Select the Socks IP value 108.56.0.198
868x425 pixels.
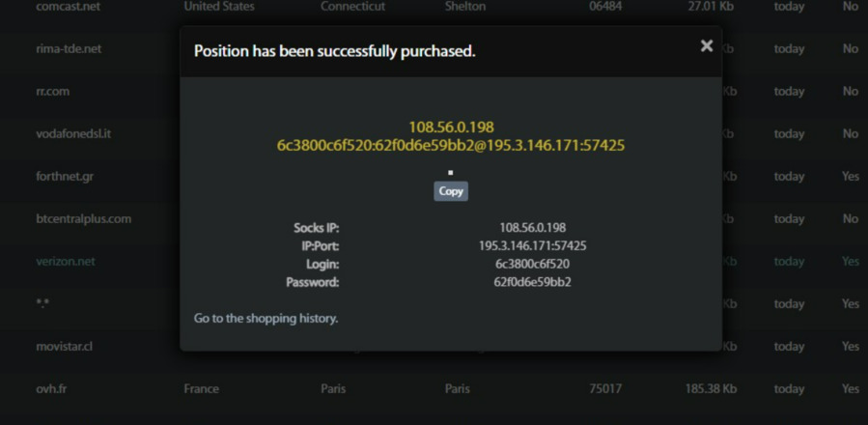[532, 228]
